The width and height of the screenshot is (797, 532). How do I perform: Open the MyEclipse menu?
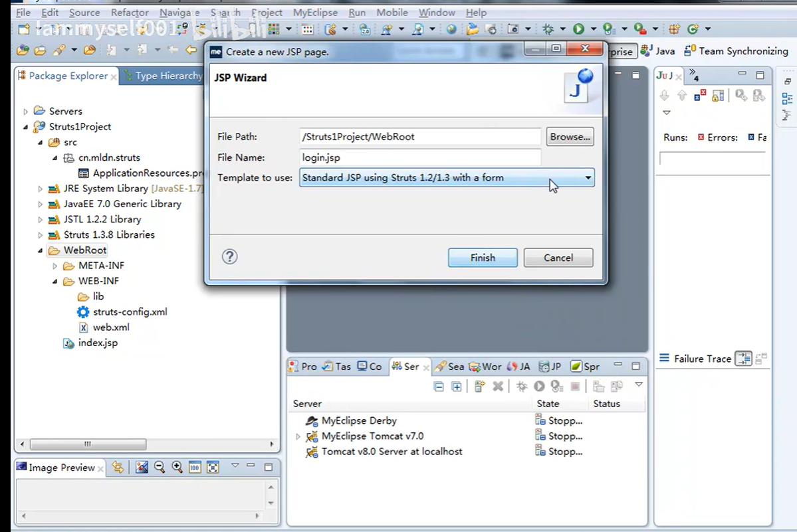(315, 12)
